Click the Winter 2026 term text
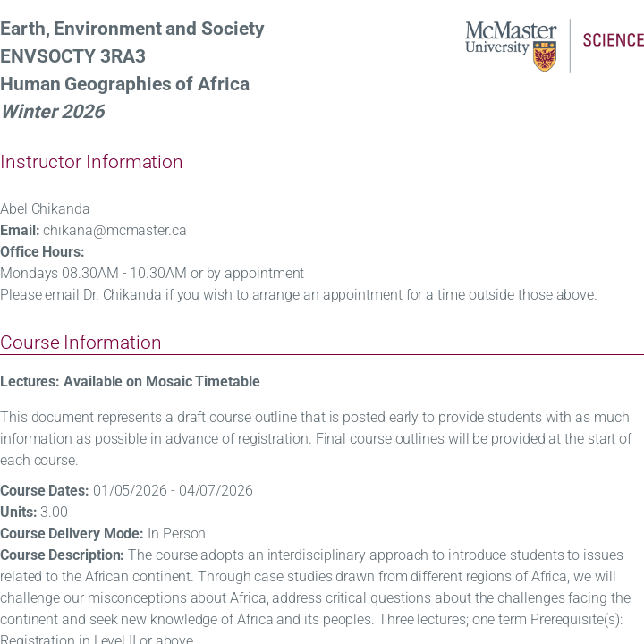Screen dimensions: 644x644 [52, 112]
